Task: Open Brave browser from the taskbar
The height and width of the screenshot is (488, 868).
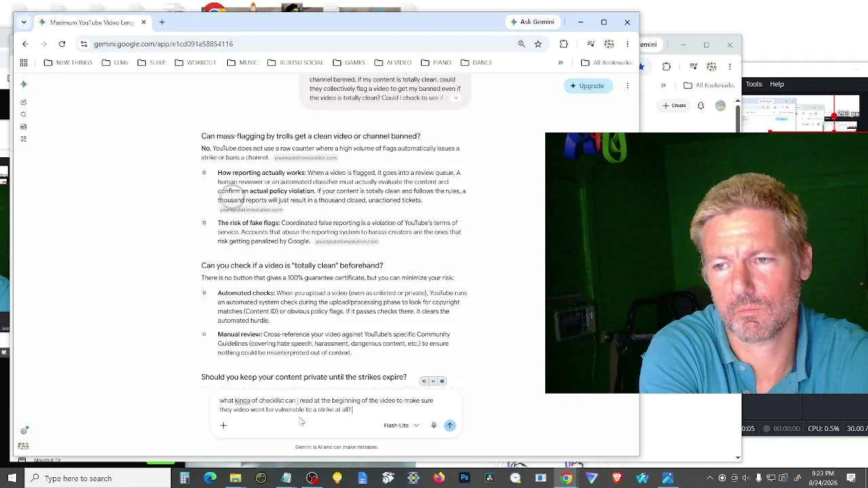Action: click(x=617, y=479)
